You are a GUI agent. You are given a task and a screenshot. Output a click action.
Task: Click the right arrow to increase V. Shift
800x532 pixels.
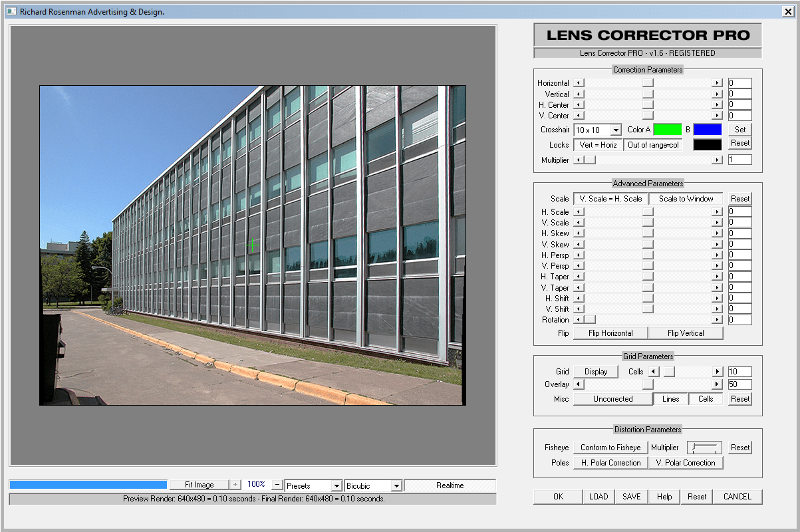coord(717,309)
